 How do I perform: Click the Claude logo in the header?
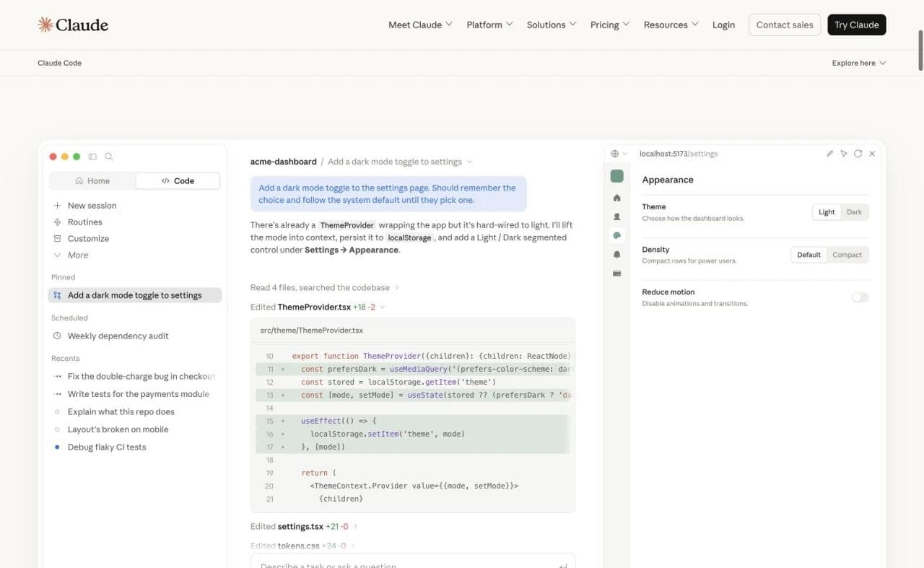73,25
